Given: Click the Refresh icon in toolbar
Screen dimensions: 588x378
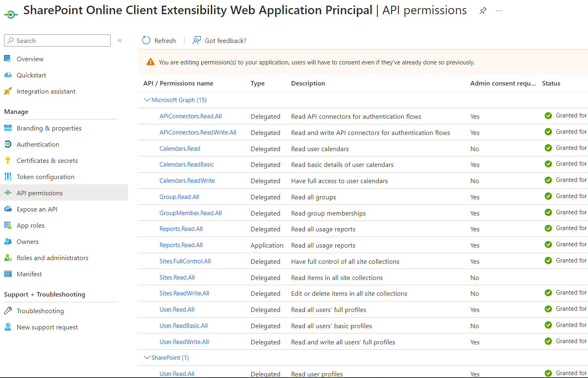Looking at the screenshot, I should 146,41.
